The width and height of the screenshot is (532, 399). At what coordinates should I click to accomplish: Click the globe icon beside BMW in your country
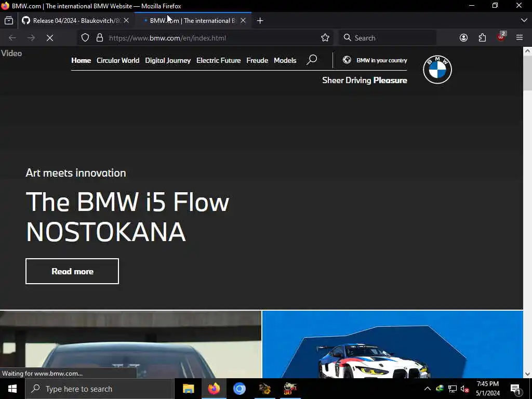click(347, 60)
